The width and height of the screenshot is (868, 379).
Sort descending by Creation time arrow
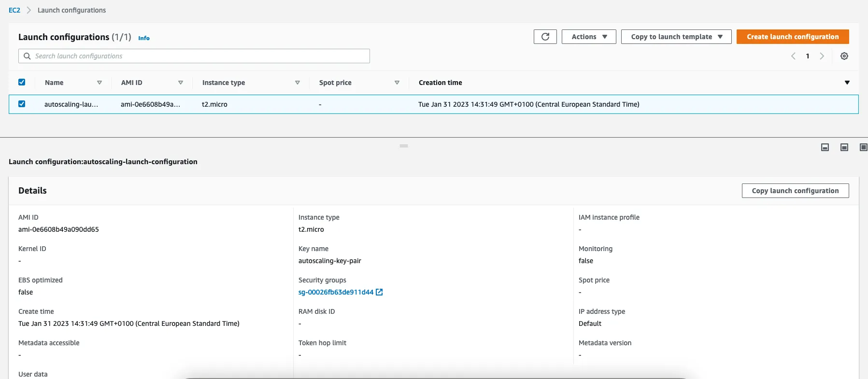[x=847, y=83]
